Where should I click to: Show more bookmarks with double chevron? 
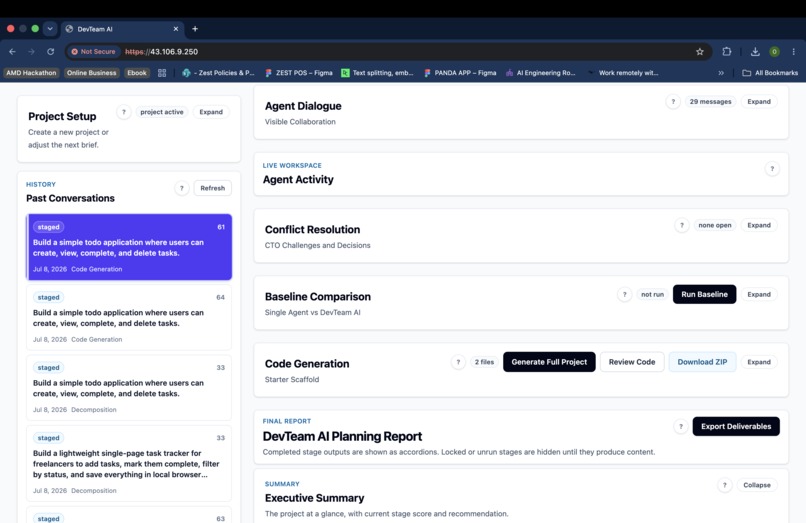(721, 73)
